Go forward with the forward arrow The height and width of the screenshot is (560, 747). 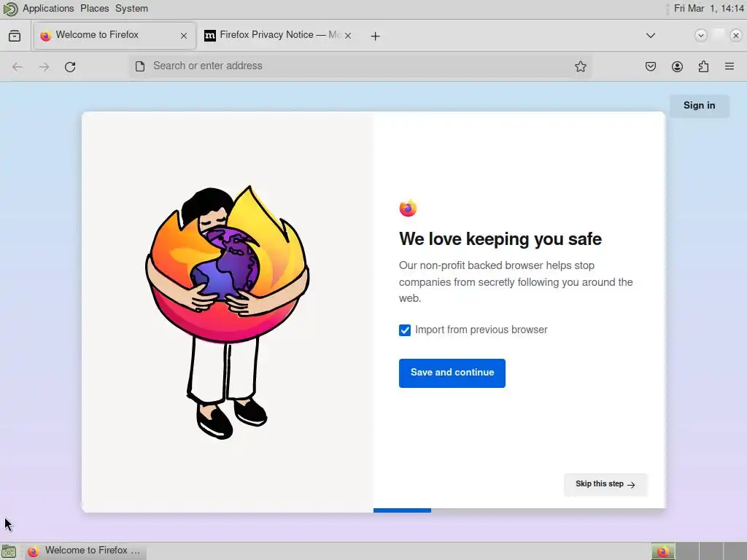[44, 66]
